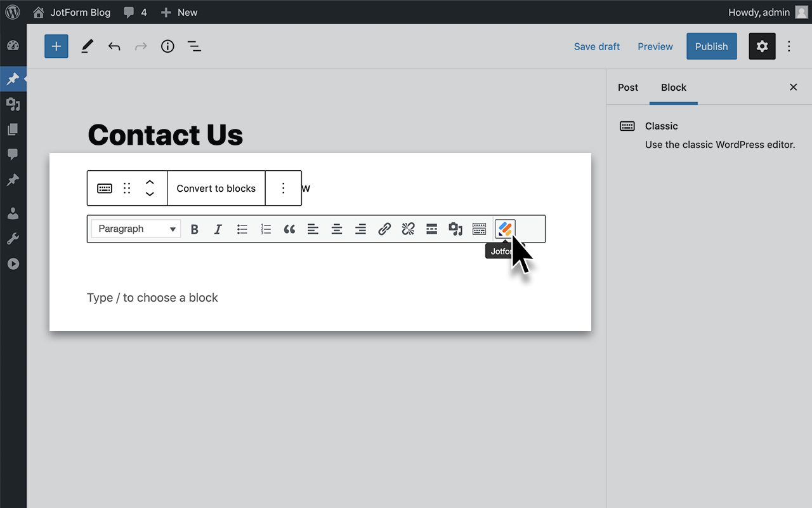This screenshot has width=812, height=508.
Task: Open Pages in the sidebar
Action: 13,130
